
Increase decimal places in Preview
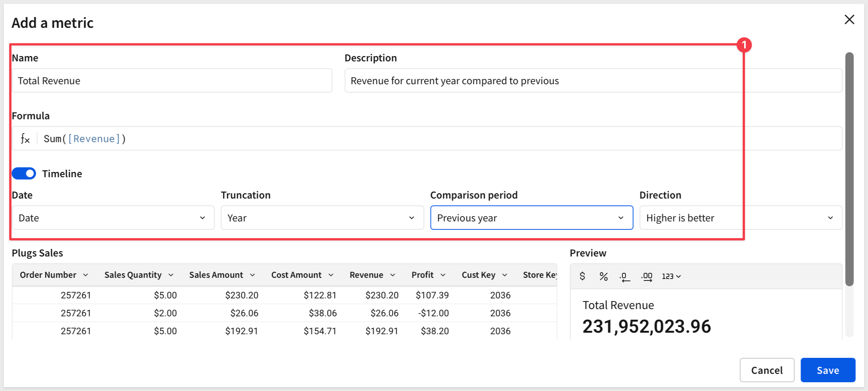647,276
